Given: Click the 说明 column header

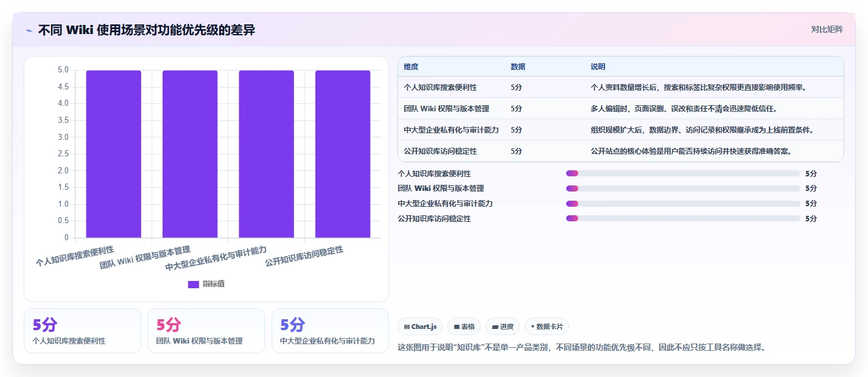Looking at the screenshot, I should point(598,67).
